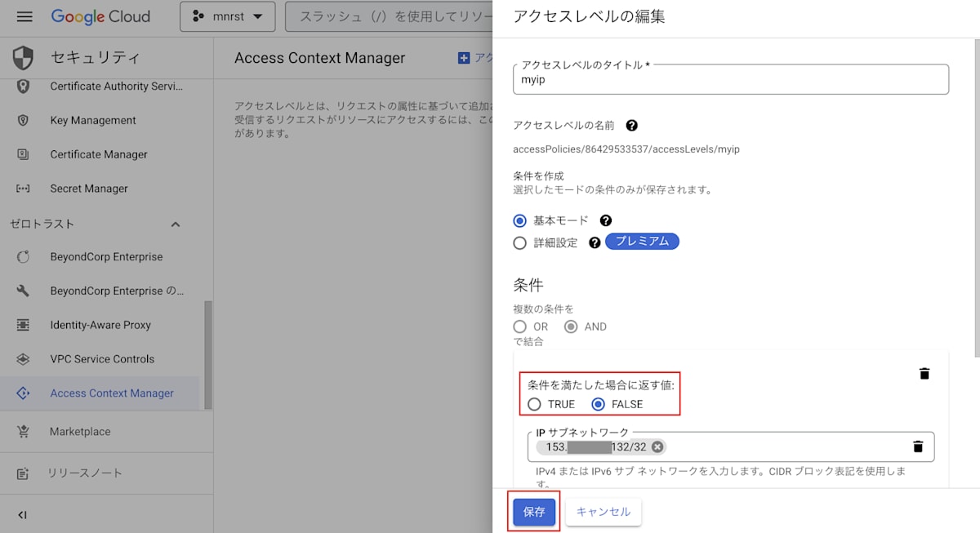Click the VPC Service Controls icon
This screenshot has width=980, height=533.
[23, 359]
